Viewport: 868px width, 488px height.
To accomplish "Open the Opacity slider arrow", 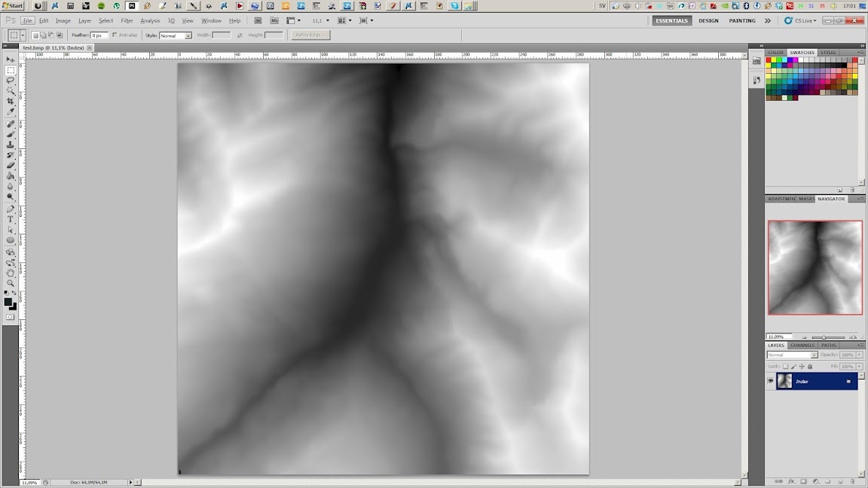I will 859,355.
